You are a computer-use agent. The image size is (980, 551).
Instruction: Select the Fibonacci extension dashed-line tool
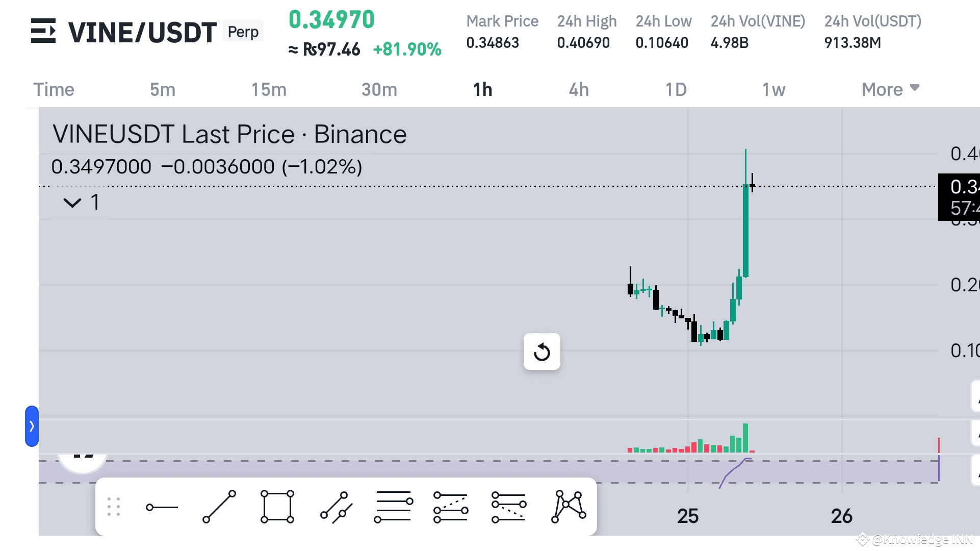click(x=451, y=507)
